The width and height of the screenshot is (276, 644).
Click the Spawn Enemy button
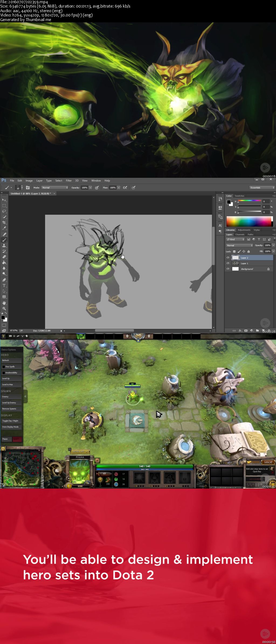[11, 397]
